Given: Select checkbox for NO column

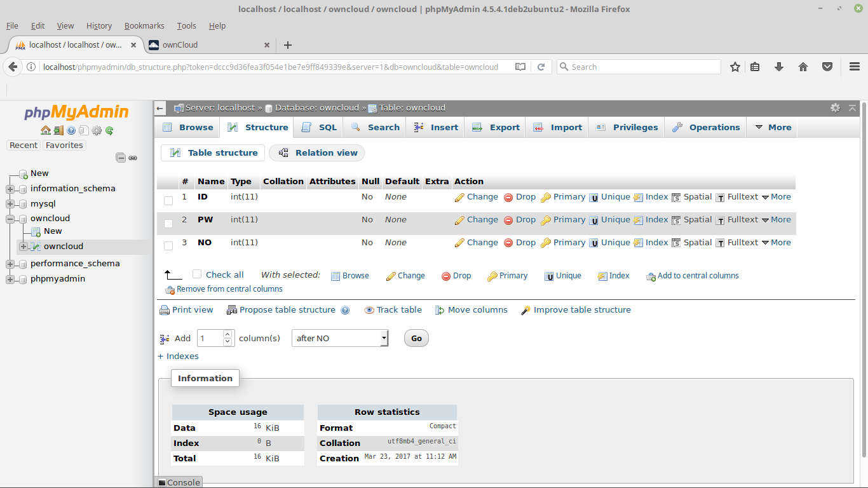Looking at the screenshot, I should [x=168, y=246].
